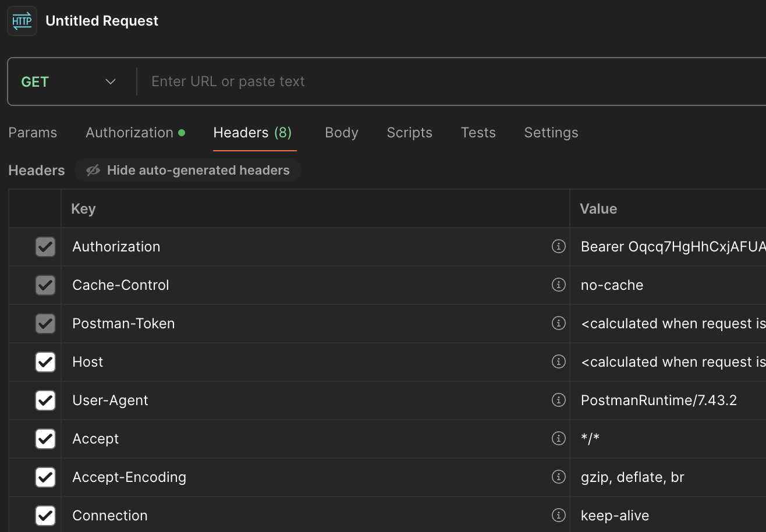Select the Settings tab
The width and height of the screenshot is (766, 532).
click(551, 133)
